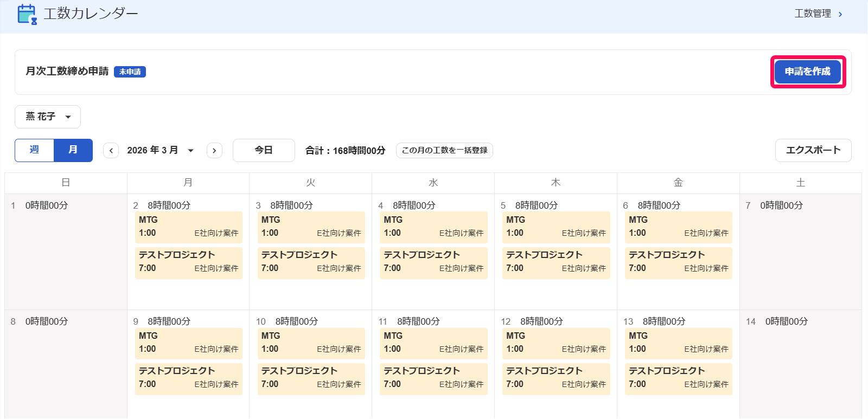Open the MTG entry on March 2
Screen dimensions: 868x419
(189, 227)
